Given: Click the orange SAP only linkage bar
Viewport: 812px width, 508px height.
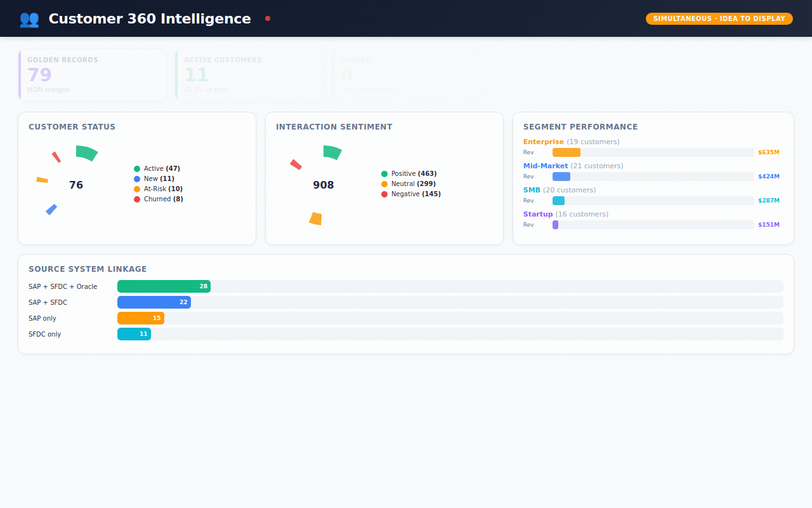Looking at the screenshot, I should (141, 318).
